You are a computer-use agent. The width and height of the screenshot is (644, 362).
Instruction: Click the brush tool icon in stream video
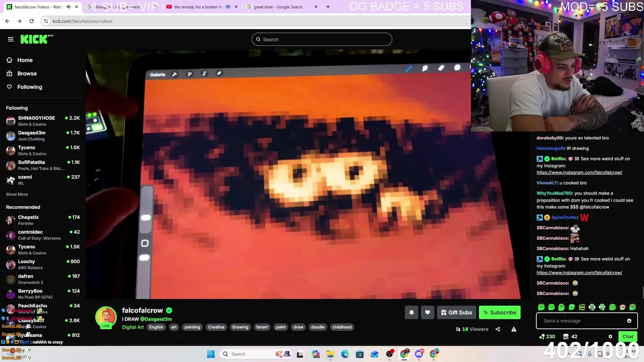coord(409,68)
